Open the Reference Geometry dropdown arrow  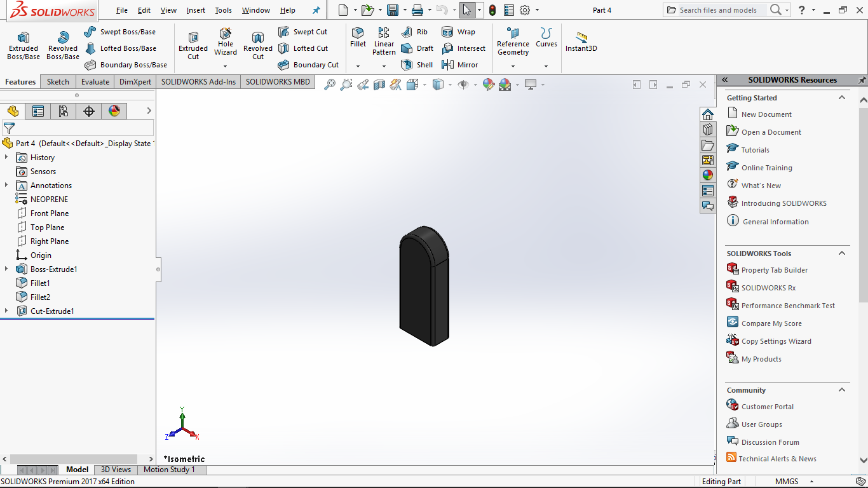point(513,66)
